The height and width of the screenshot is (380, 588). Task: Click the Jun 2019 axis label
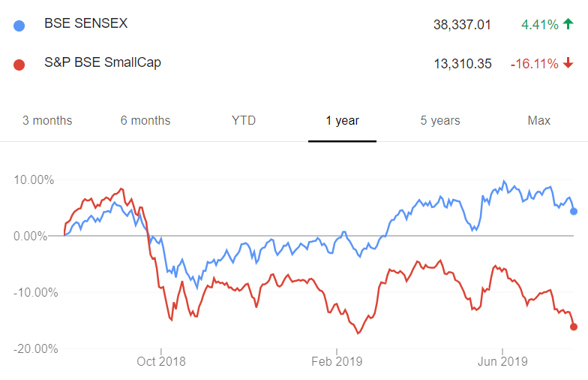tap(502, 361)
